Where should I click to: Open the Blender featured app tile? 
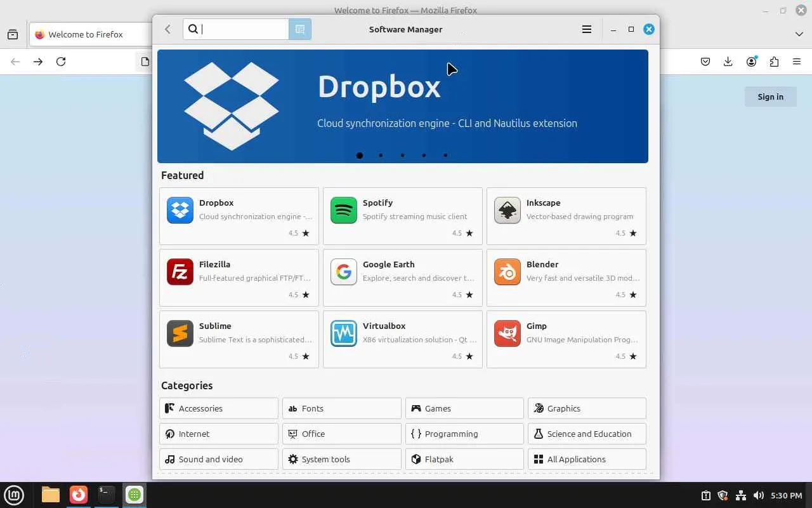(x=566, y=277)
